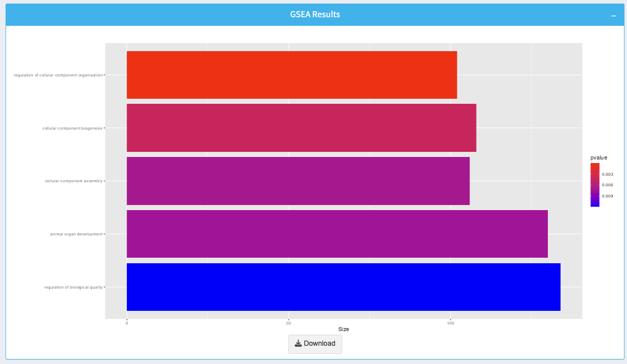Click the pvalue legend title

pyautogui.click(x=599, y=157)
